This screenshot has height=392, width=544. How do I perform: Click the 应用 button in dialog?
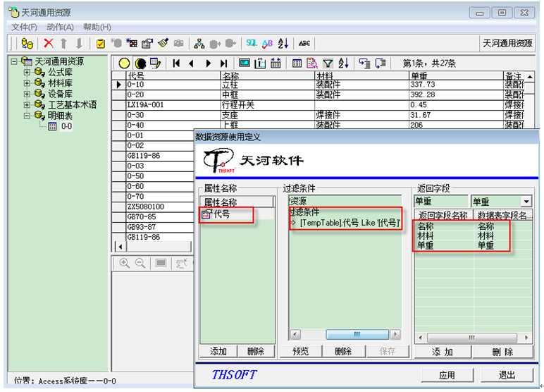(447, 375)
